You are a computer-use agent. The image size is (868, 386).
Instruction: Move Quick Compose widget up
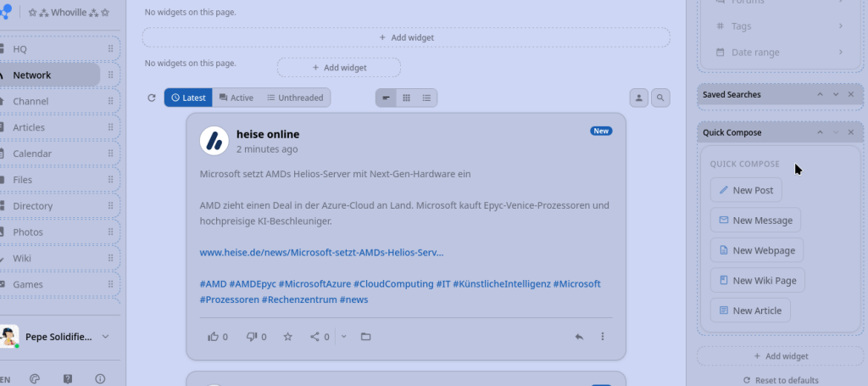(821, 132)
